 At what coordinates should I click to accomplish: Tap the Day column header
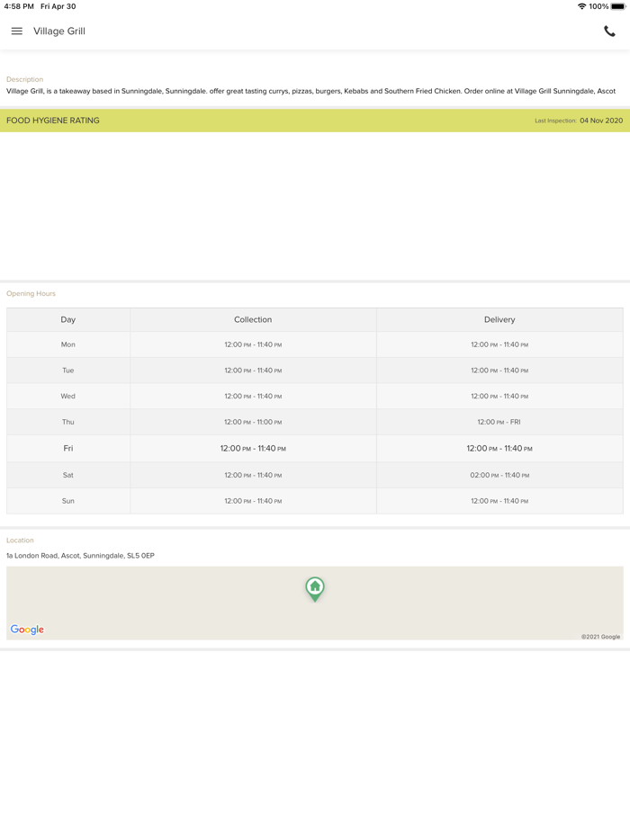pyautogui.click(x=68, y=319)
